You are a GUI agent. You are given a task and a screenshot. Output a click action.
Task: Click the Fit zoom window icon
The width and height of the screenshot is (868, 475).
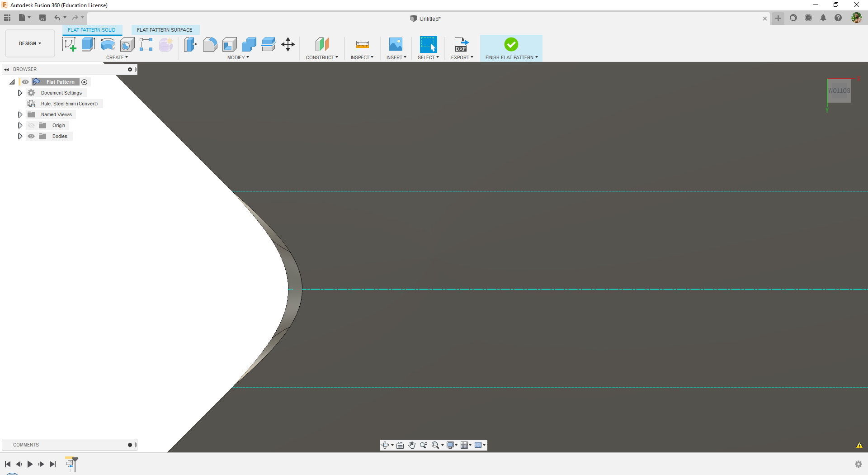coord(435,445)
